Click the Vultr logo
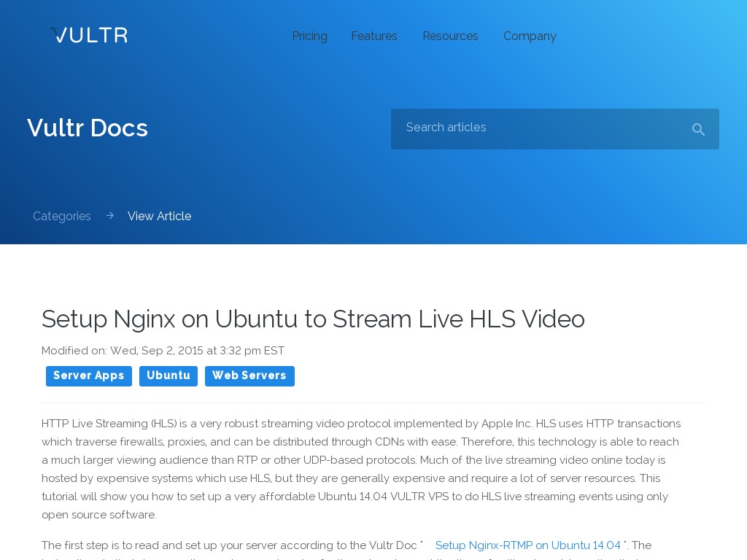The image size is (747, 560). (89, 35)
